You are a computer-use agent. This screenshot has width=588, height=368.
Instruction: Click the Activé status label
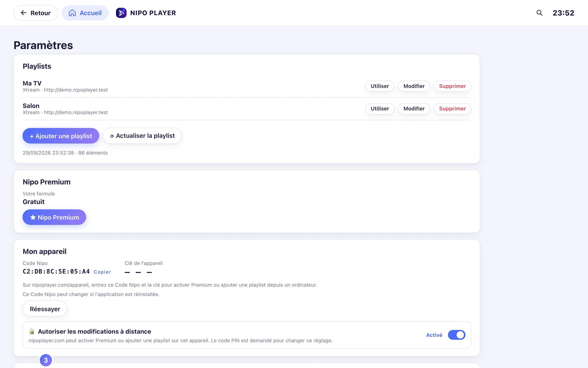(434, 335)
